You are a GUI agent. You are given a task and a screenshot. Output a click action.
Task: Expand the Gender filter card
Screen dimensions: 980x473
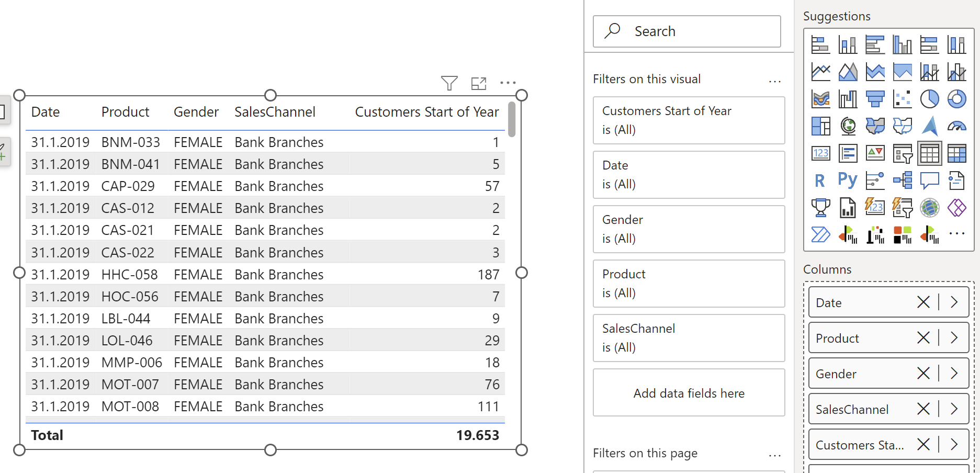pos(689,229)
